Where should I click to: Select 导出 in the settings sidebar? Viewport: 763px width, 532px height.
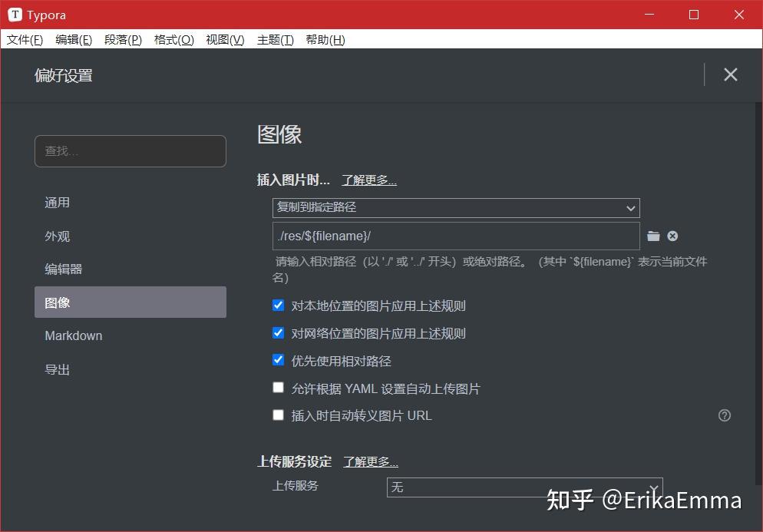[x=57, y=369]
